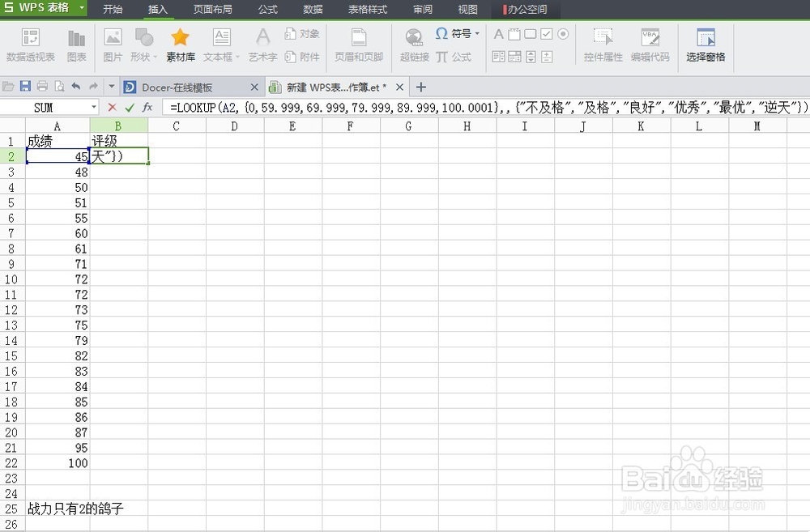Insert an option button form control

point(563,34)
